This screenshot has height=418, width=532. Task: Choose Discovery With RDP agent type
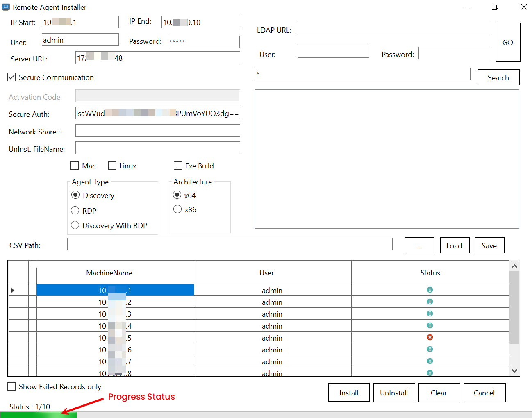[x=75, y=225]
